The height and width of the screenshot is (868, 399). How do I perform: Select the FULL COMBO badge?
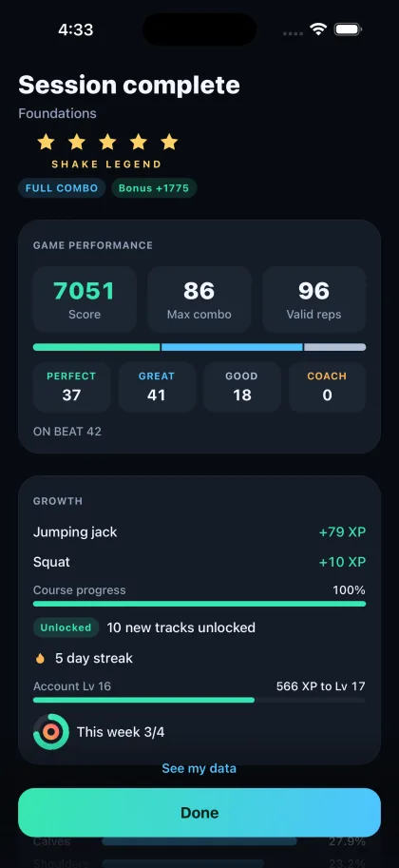pos(62,188)
